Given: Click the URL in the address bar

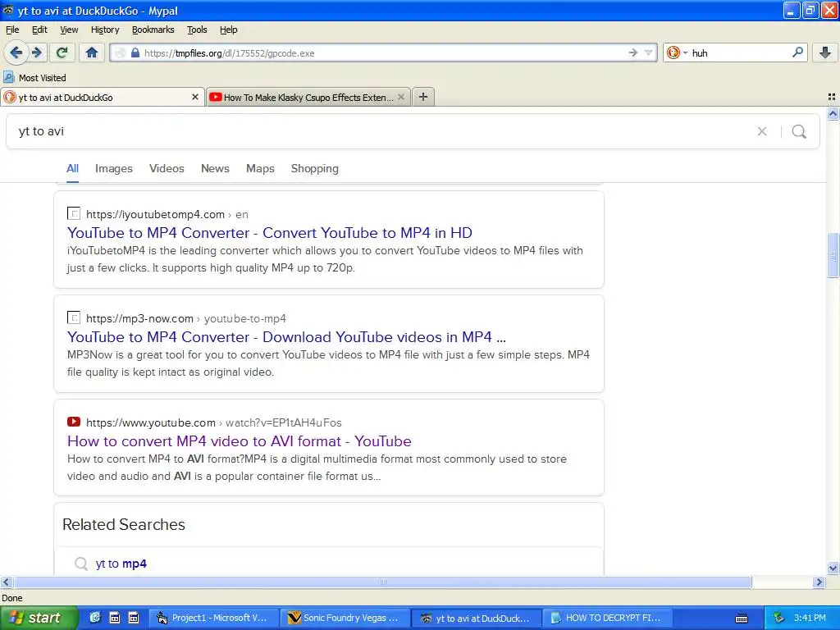Looking at the screenshot, I should (x=230, y=53).
